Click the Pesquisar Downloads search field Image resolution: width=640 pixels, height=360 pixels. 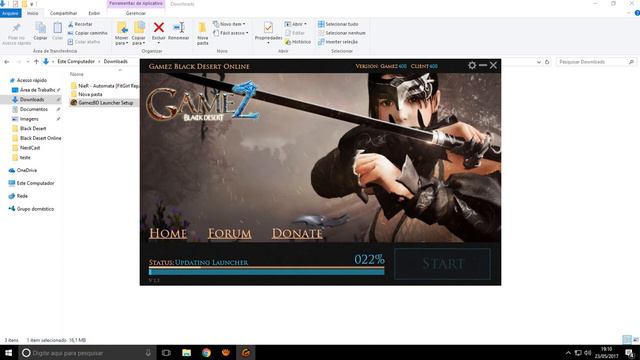[x=596, y=62]
